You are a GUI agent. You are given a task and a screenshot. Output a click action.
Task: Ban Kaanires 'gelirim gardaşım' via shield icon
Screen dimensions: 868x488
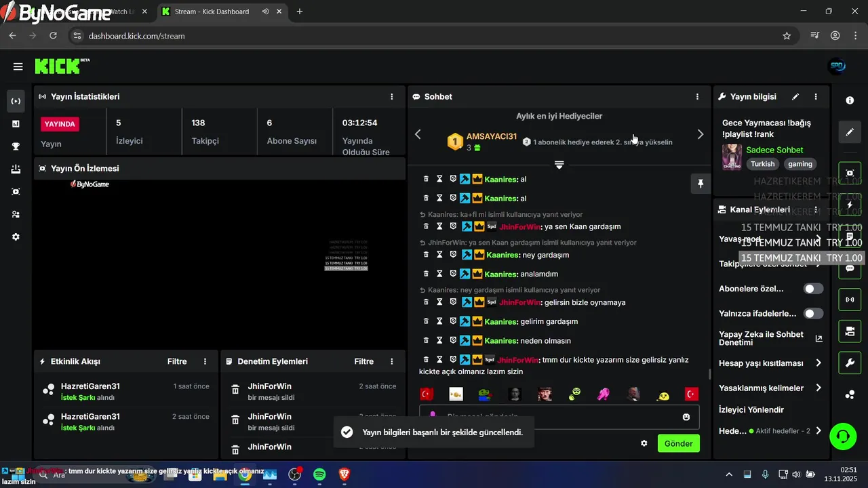click(453, 321)
